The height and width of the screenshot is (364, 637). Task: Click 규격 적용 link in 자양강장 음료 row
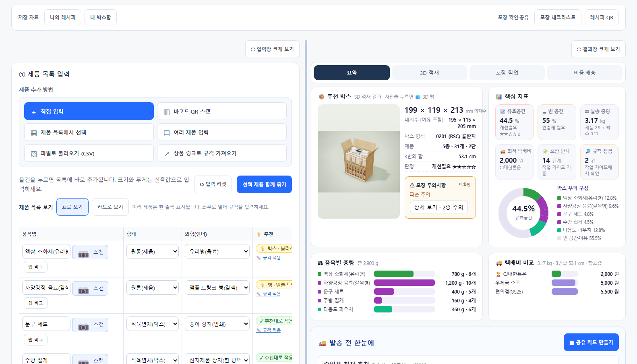tap(269, 294)
